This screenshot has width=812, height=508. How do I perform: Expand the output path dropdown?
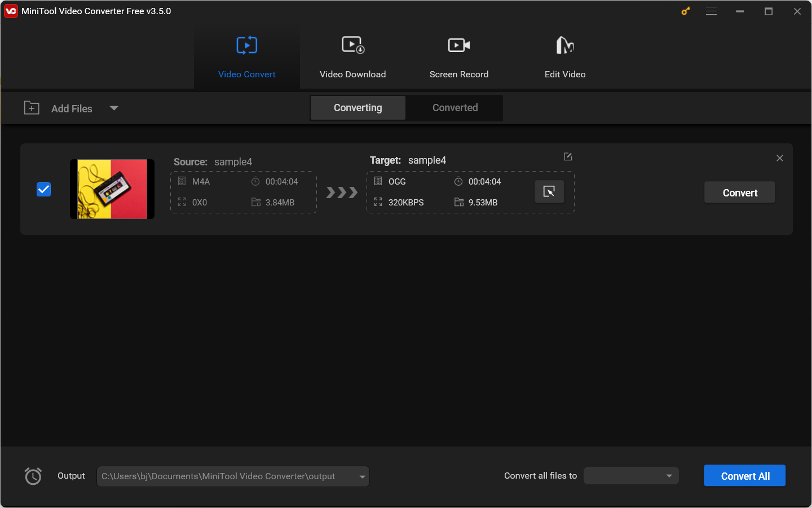pyautogui.click(x=362, y=476)
